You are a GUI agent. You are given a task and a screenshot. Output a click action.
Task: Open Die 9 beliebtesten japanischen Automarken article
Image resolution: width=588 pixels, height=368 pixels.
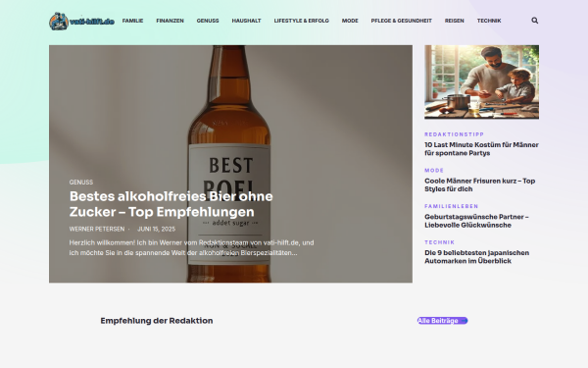476,257
